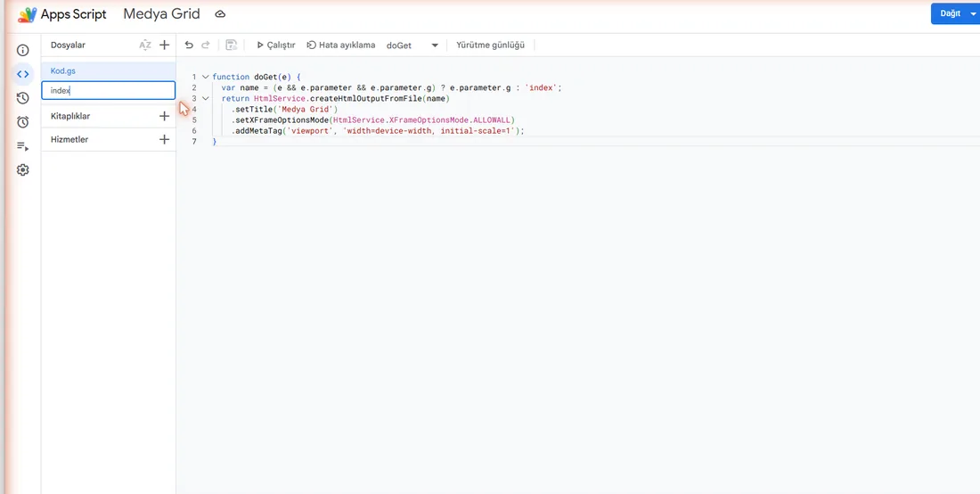Run the script with Çalıştır
Image resolution: width=980 pixels, height=494 pixels.
pyautogui.click(x=276, y=45)
